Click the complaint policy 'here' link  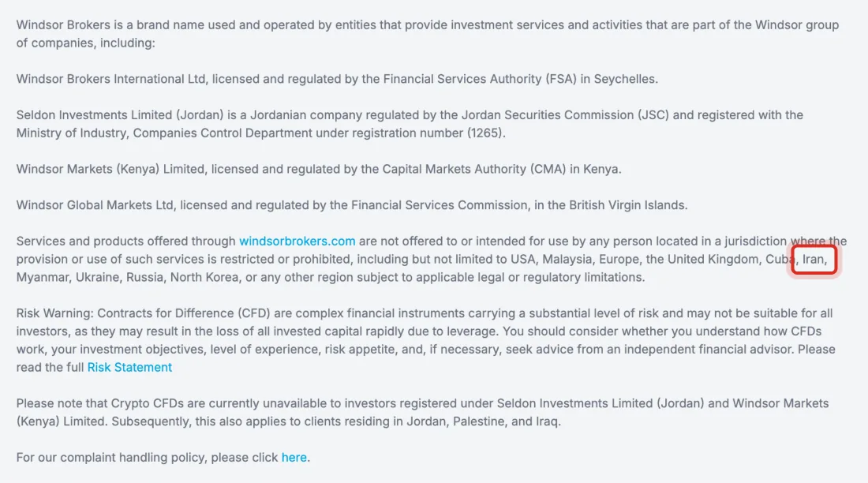click(x=294, y=458)
